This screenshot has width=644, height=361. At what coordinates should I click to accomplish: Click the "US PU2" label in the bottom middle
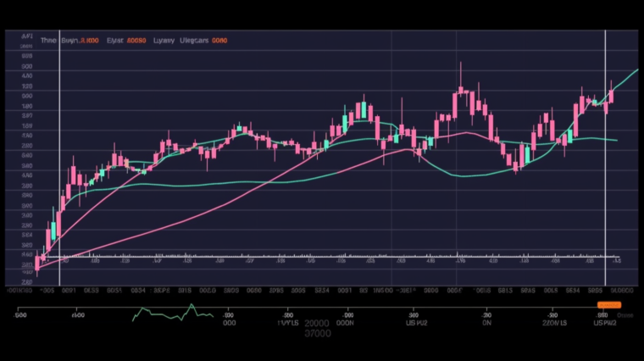[415, 323]
